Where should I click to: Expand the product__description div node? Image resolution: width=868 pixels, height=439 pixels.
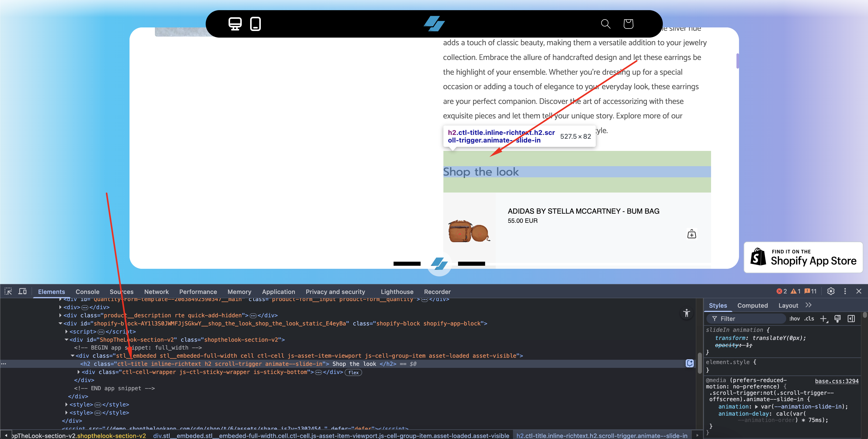[x=60, y=315]
